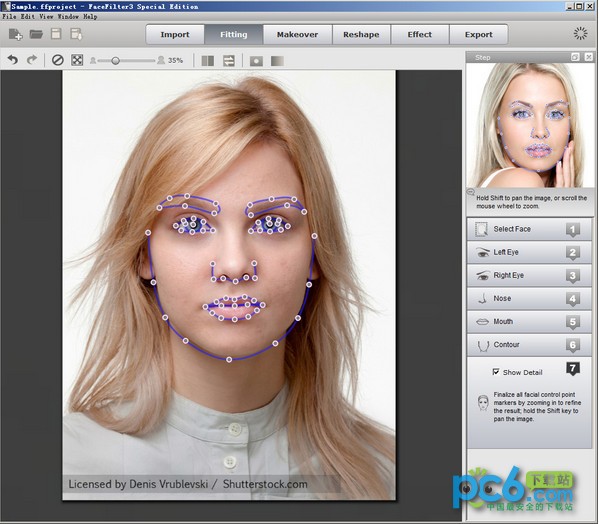Select the Nose step
This screenshot has height=524, width=599.
529,298
